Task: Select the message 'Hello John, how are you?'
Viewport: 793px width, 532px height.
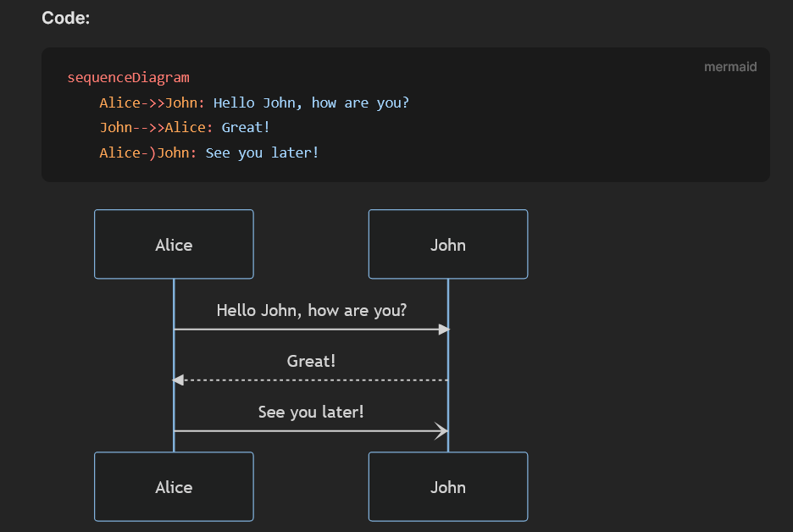Action: coord(310,311)
